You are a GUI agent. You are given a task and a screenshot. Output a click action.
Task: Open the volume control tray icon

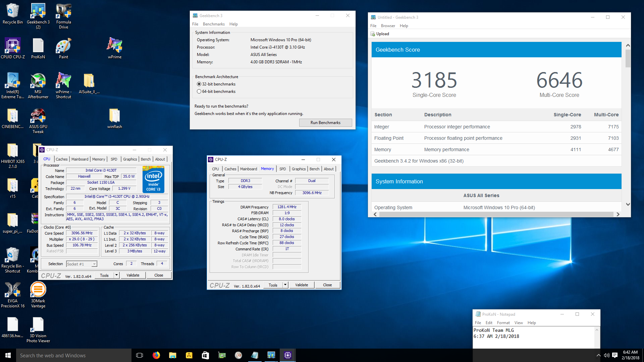click(606, 355)
